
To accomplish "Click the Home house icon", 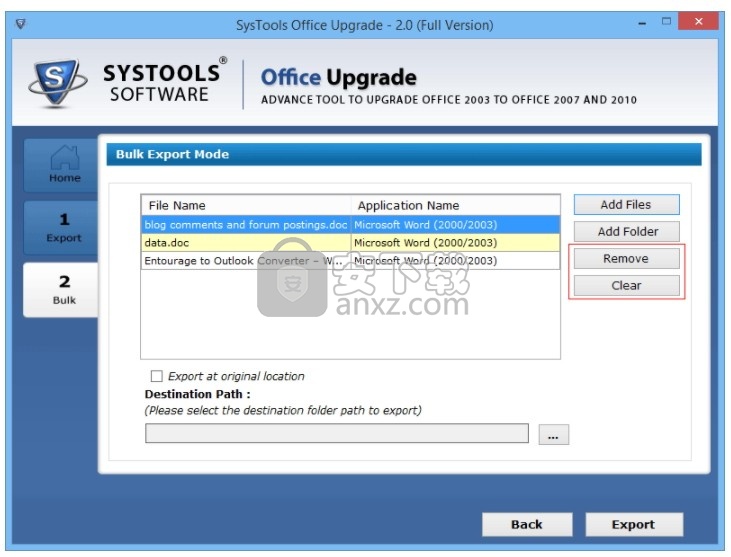I will point(65,158).
